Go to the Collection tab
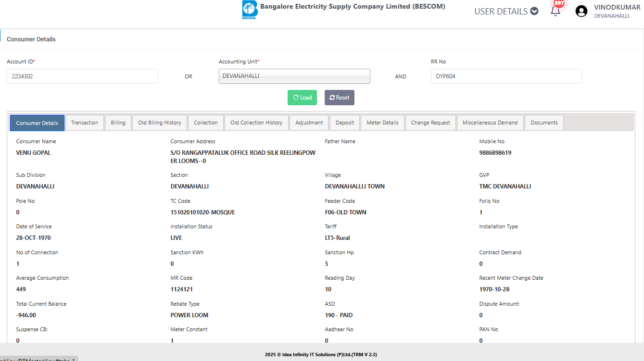 206,123
